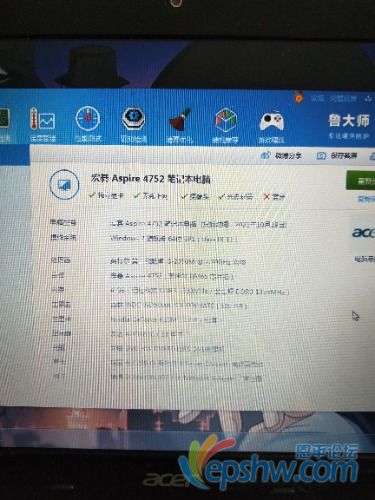Viewport: 375px width, 500px height.
Task: Click the Windows 7 64-bit operating system row
Action: (174, 238)
